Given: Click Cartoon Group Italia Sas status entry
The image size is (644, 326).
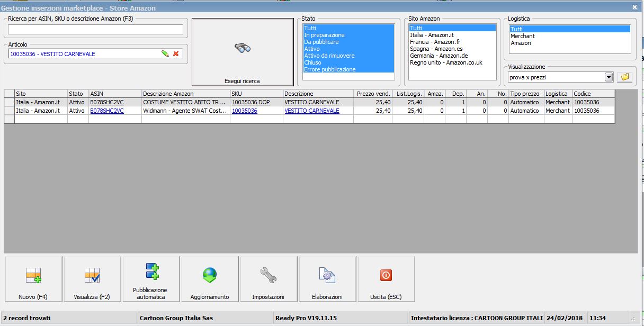Looking at the screenshot, I should click(176, 318).
